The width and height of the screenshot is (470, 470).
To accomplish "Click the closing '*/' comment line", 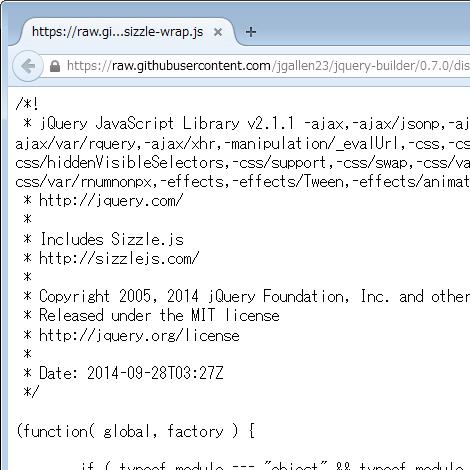I will tap(31, 392).
